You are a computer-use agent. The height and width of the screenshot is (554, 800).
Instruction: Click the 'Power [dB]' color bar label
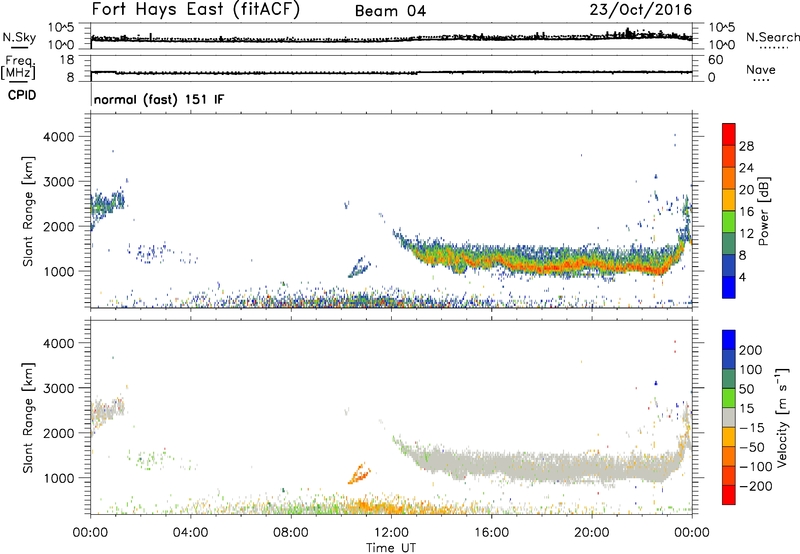764,211
